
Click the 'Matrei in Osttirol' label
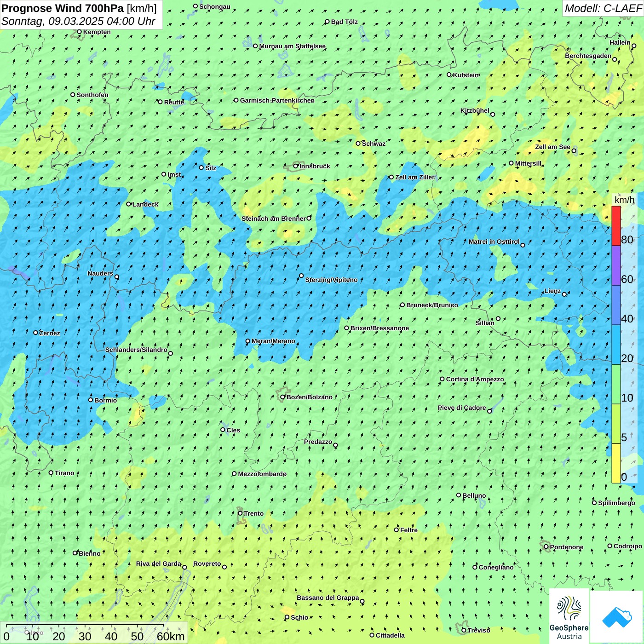tap(494, 241)
